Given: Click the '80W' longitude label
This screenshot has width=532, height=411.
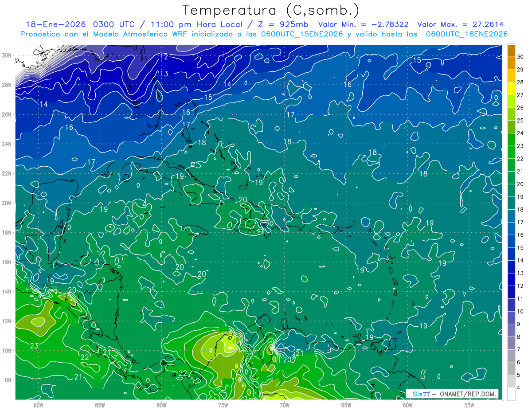Looking at the screenshot, I should 161,405.
